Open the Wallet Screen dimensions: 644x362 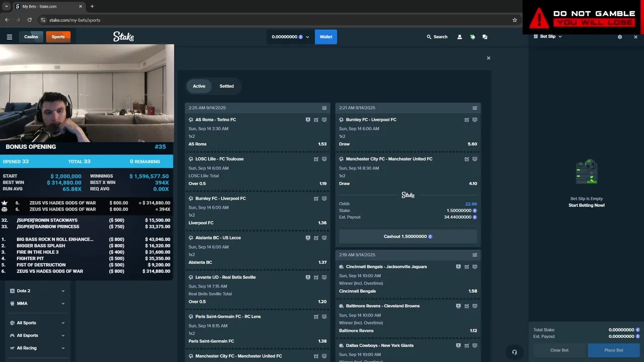[326, 37]
